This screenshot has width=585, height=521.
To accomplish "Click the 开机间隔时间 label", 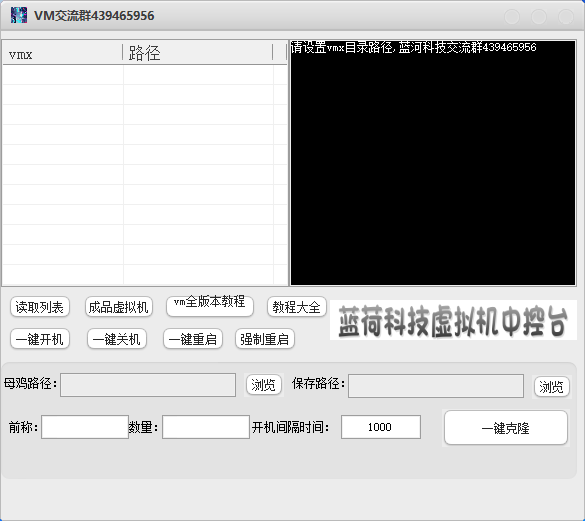I will tap(290, 427).
